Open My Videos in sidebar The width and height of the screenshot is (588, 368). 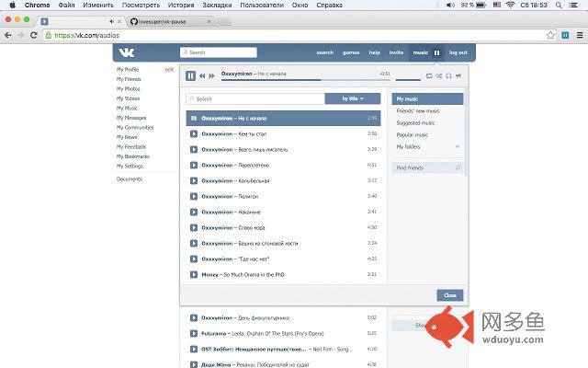click(x=128, y=98)
